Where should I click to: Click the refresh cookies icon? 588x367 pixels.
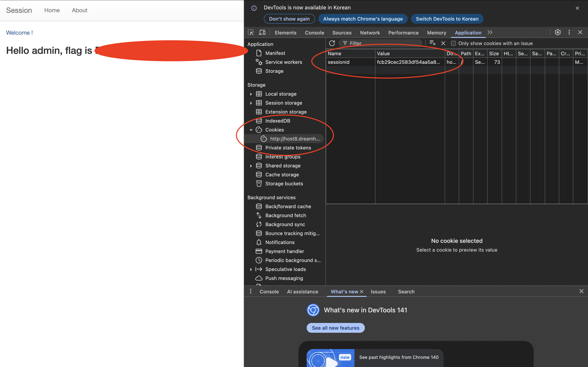point(332,43)
